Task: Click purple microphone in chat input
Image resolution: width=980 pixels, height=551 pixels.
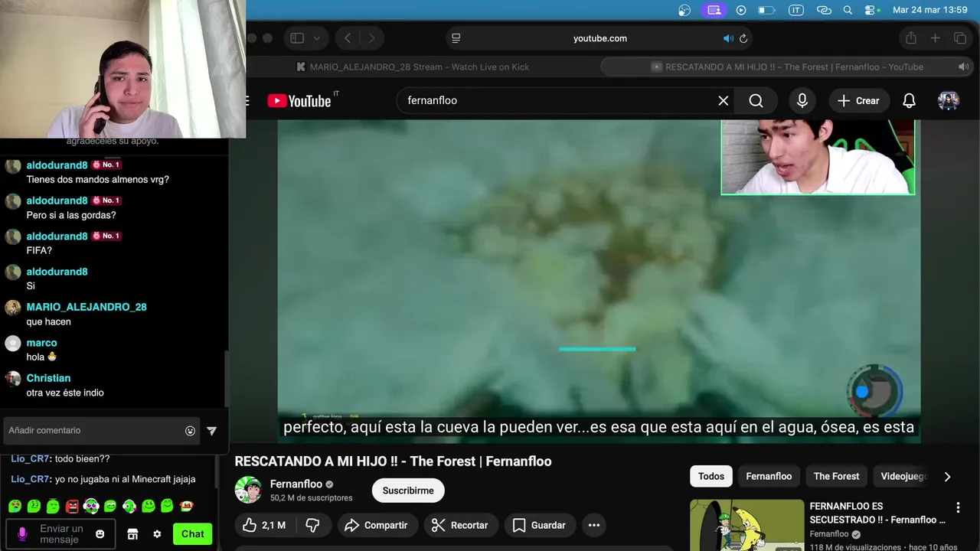Action: [22, 533]
